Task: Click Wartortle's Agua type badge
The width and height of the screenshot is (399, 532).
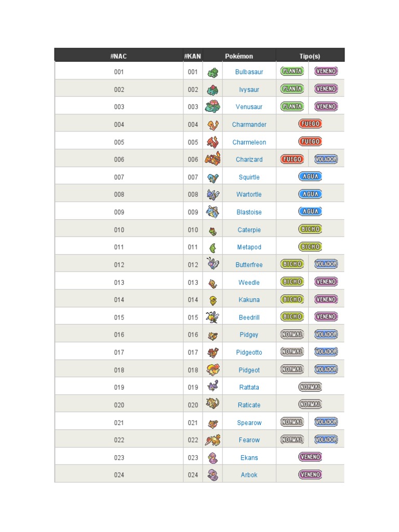Action: point(310,194)
